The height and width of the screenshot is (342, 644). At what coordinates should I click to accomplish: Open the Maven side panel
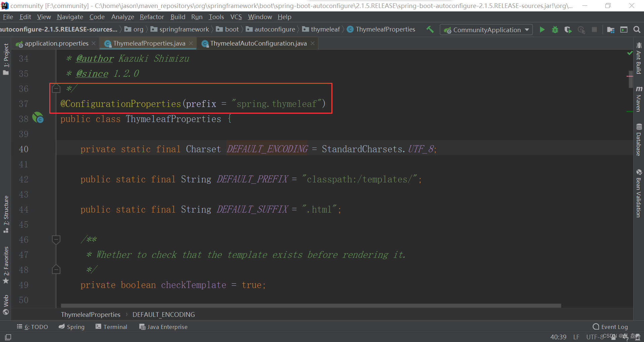[x=639, y=99]
